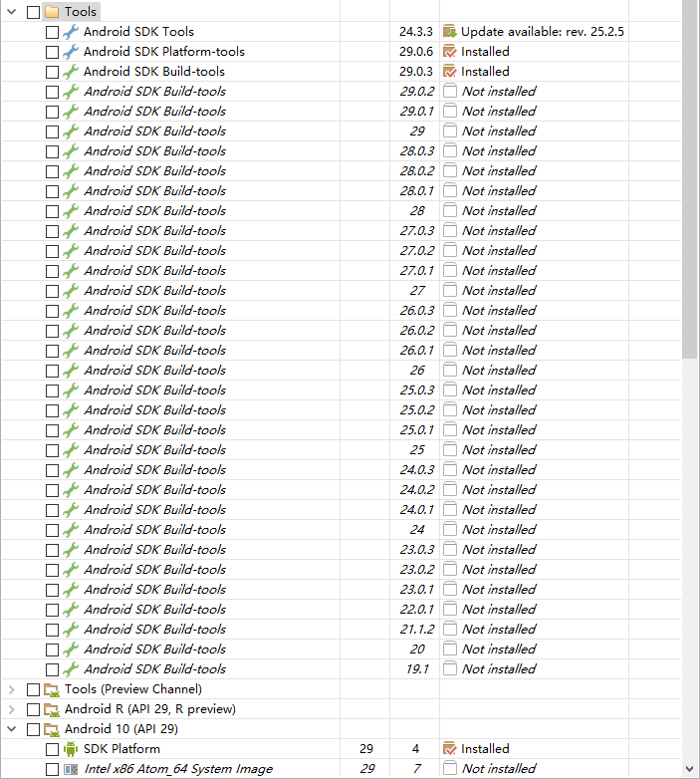Select the Build-tools row with revision 24

[x=342, y=530]
